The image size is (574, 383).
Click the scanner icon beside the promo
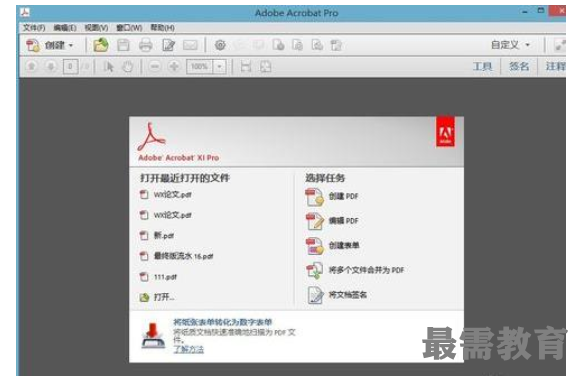(153, 335)
